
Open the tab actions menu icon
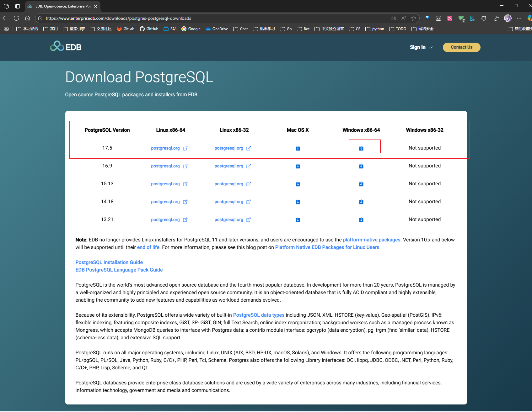[x=18, y=6]
